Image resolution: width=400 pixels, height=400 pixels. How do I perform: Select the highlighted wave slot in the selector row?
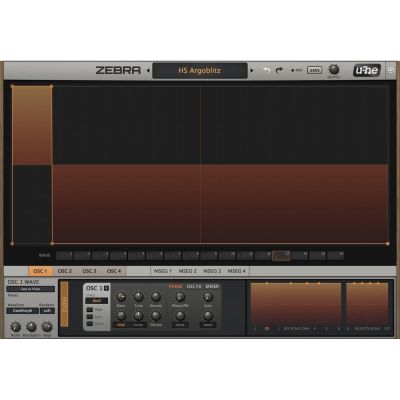[x=281, y=256]
